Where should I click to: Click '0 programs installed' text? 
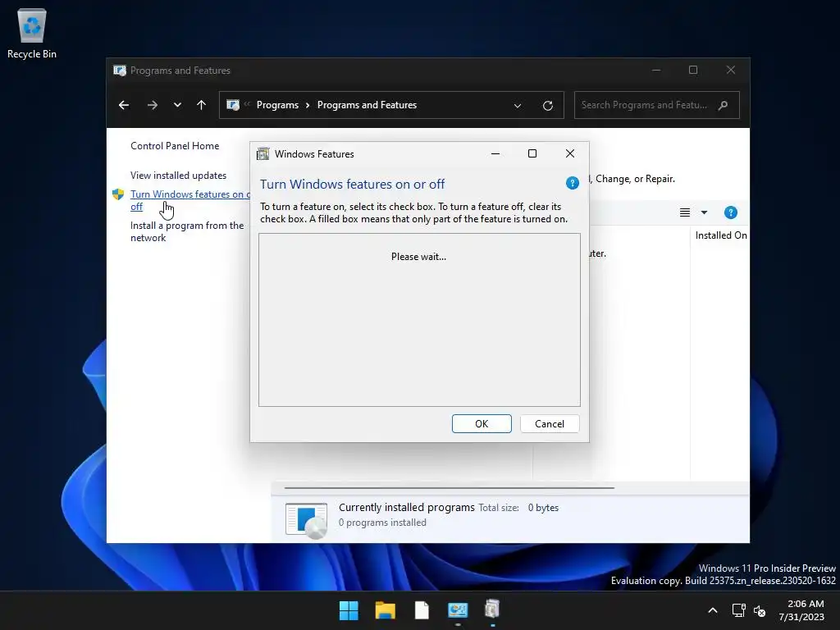[382, 523]
